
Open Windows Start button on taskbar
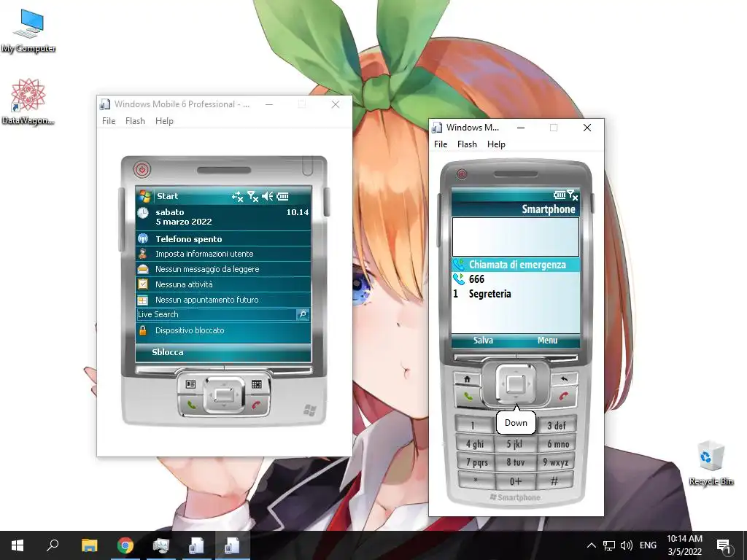(x=18, y=545)
